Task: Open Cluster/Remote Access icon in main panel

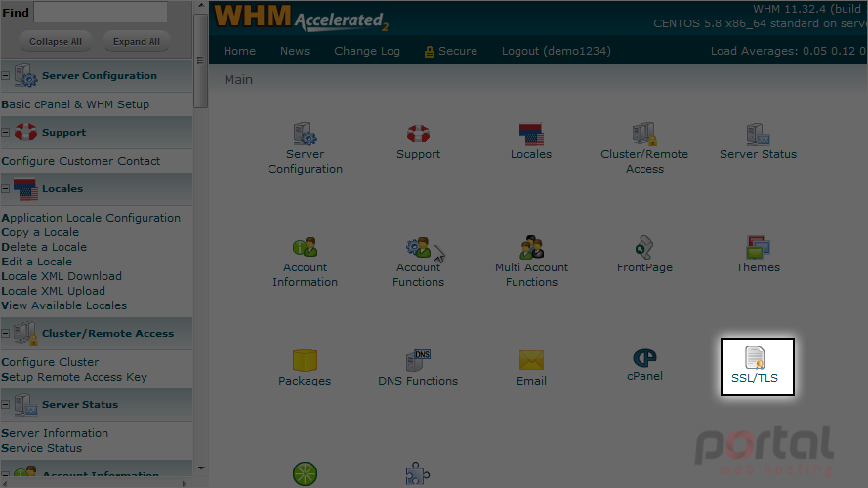Action: point(644,134)
